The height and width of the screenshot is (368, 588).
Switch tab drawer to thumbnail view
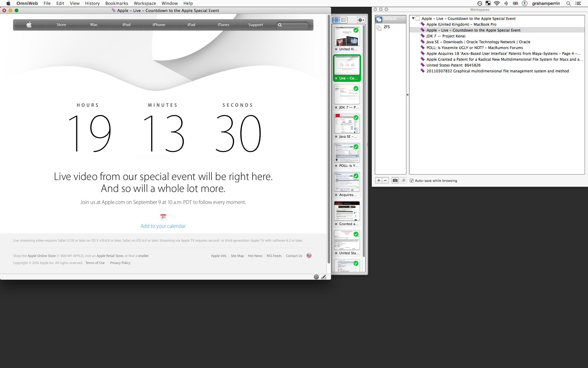tap(337, 20)
